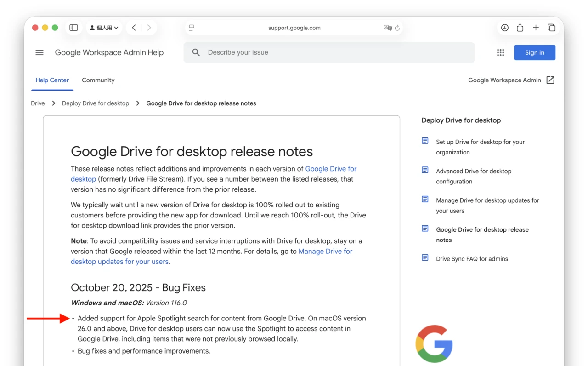Reload the current page

tap(398, 28)
